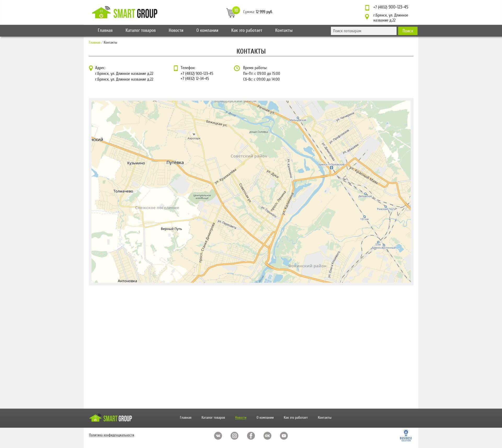502x448 pixels.
Task: Click the Facebook social icon
Action: click(x=251, y=435)
